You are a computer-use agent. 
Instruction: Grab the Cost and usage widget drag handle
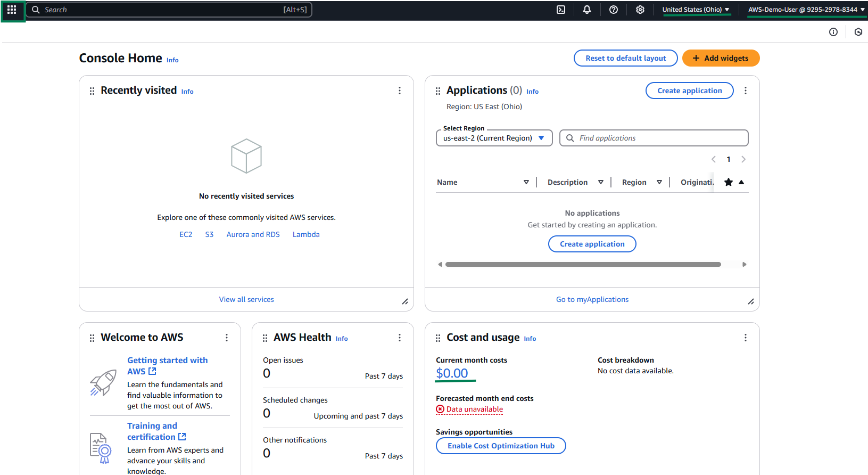tap(438, 338)
